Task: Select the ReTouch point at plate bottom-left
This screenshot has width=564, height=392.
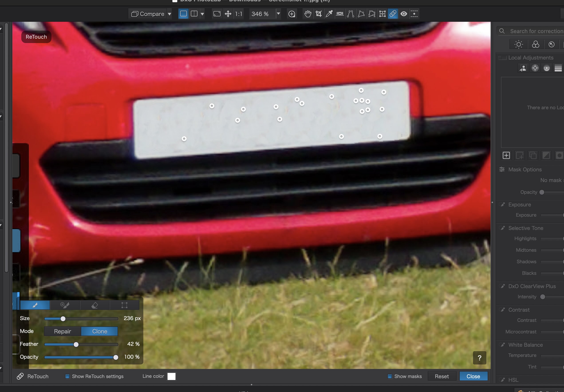Action: pyautogui.click(x=184, y=139)
